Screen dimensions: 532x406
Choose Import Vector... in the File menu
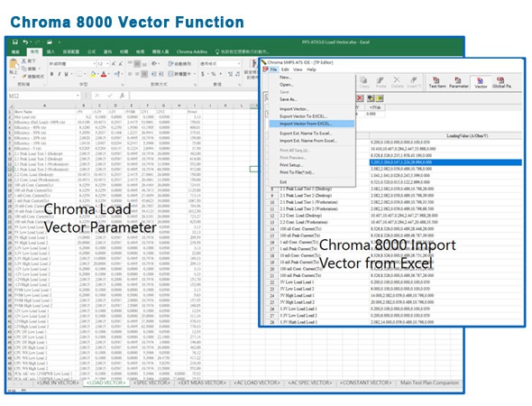pos(294,109)
